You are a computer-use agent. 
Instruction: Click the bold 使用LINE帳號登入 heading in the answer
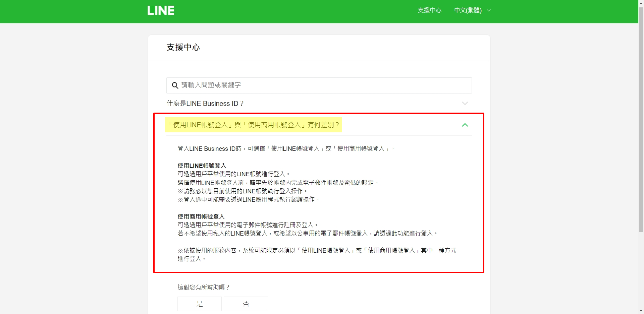coord(202,166)
